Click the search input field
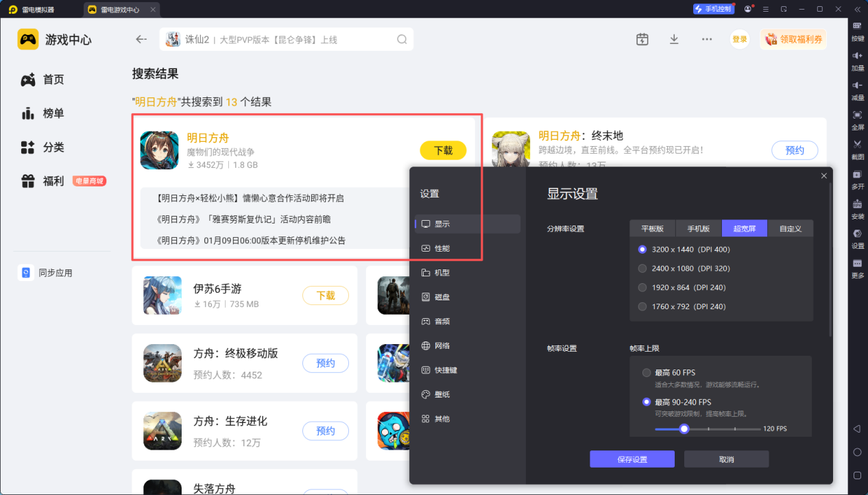This screenshot has width=868, height=495. point(286,39)
